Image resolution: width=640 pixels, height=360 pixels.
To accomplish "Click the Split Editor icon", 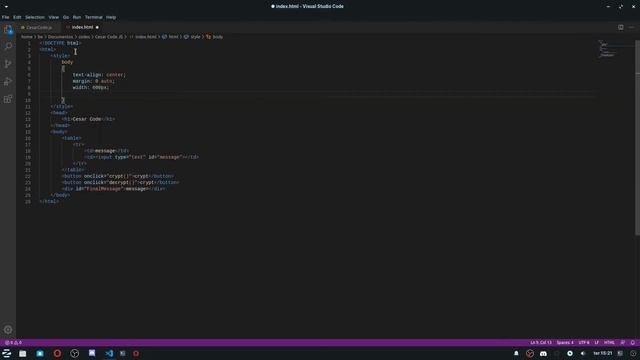I will pyautogui.click(x=620, y=27).
